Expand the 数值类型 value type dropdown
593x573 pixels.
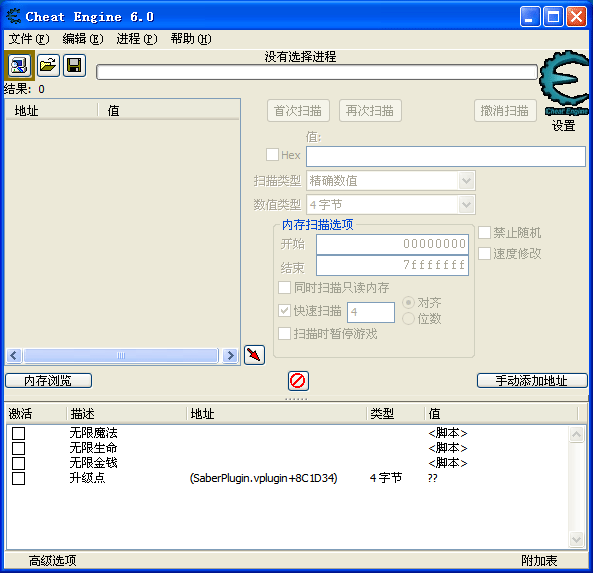coord(466,205)
